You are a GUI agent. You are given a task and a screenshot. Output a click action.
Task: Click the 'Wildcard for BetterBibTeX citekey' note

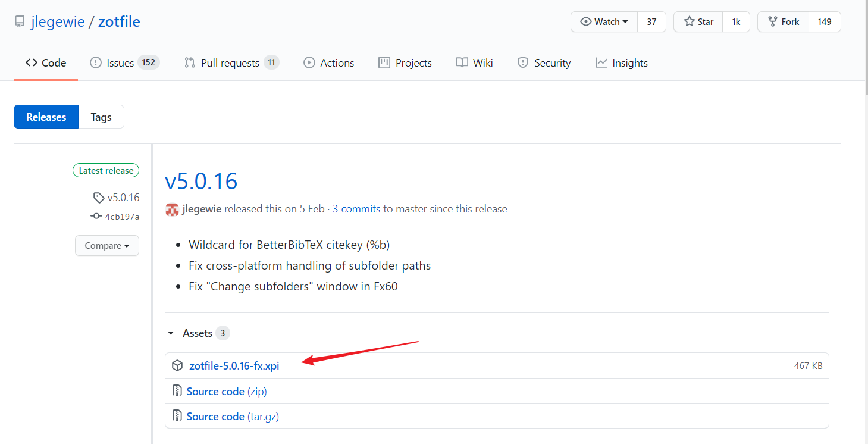click(x=289, y=245)
